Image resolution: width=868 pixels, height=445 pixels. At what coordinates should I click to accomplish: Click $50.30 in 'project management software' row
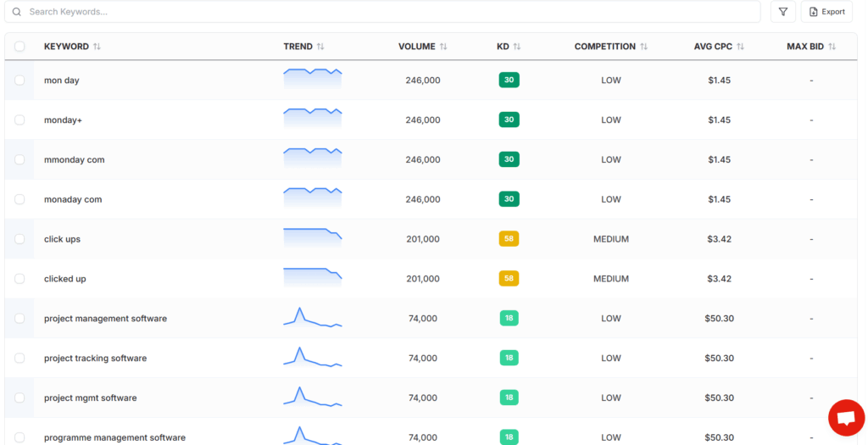(719, 319)
